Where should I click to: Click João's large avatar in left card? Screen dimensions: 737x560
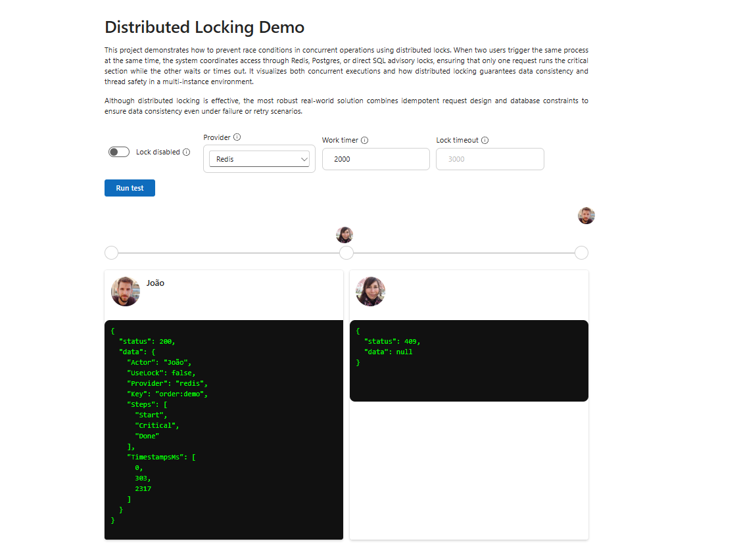pos(126,291)
